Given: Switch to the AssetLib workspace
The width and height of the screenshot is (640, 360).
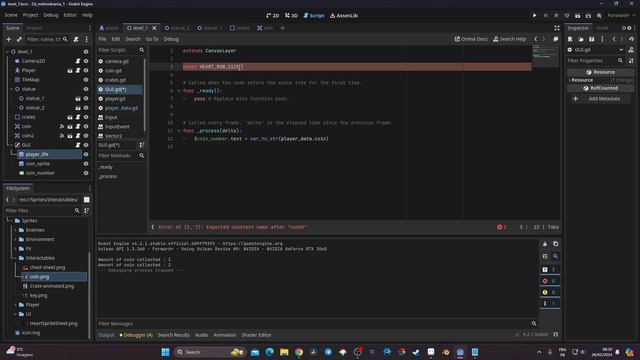Looking at the screenshot, I should 344,16.
